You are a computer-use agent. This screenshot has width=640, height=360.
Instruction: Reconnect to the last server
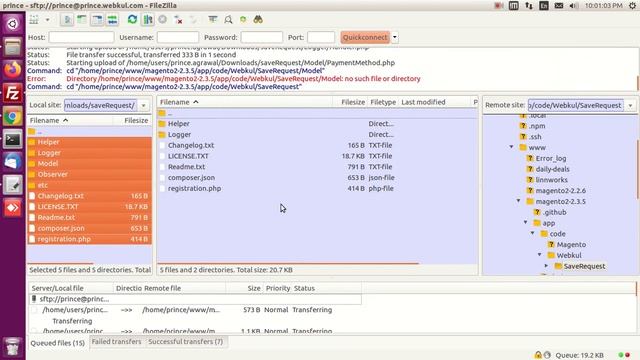[x=193, y=20]
